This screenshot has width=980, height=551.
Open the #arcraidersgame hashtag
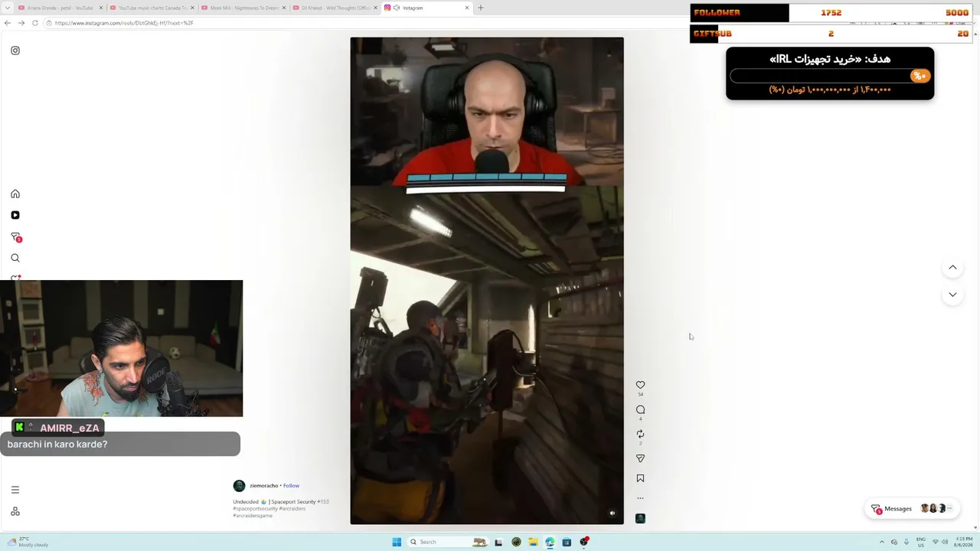click(x=253, y=516)
